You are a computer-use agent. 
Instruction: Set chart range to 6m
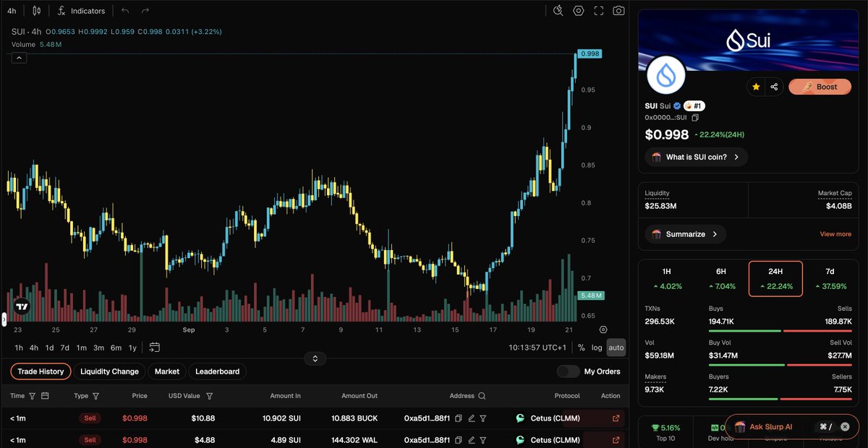pyautogui.click(x=116, y=348)
